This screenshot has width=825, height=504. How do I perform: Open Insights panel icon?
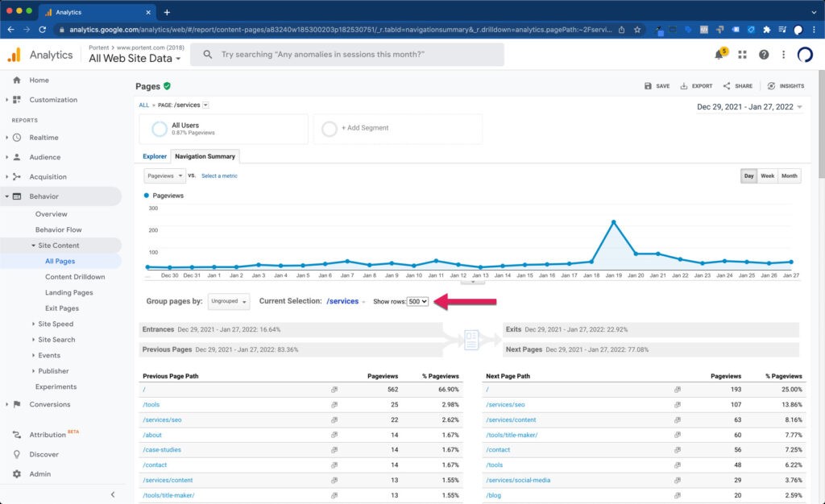click(771, 86)
